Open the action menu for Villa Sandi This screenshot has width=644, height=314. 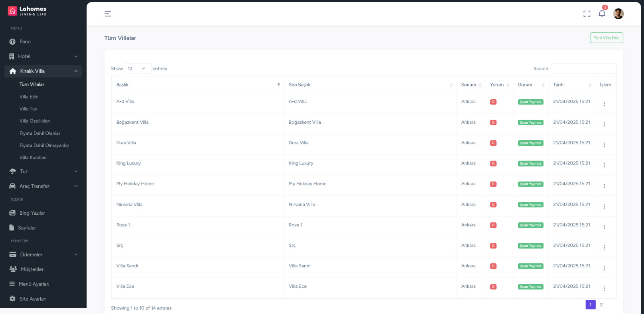point(604,268)
